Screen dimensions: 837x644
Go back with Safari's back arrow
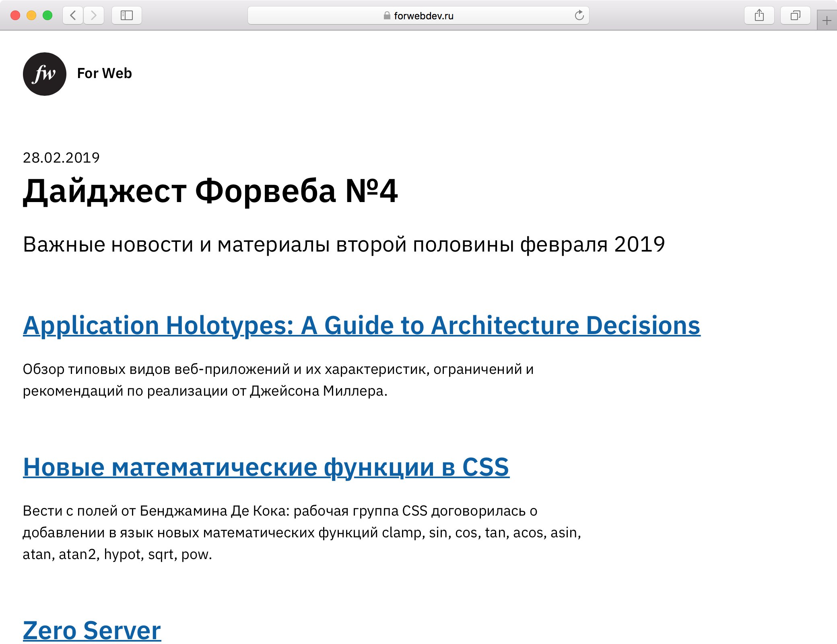pyautogui.click(x=73, y=15)
